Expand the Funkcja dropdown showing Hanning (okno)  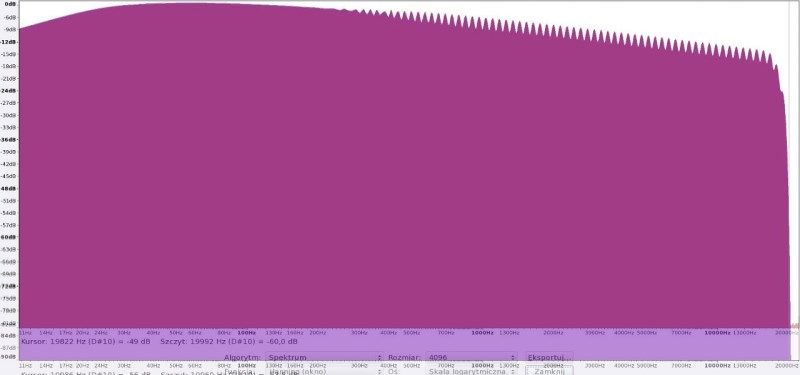click(324, 371)
